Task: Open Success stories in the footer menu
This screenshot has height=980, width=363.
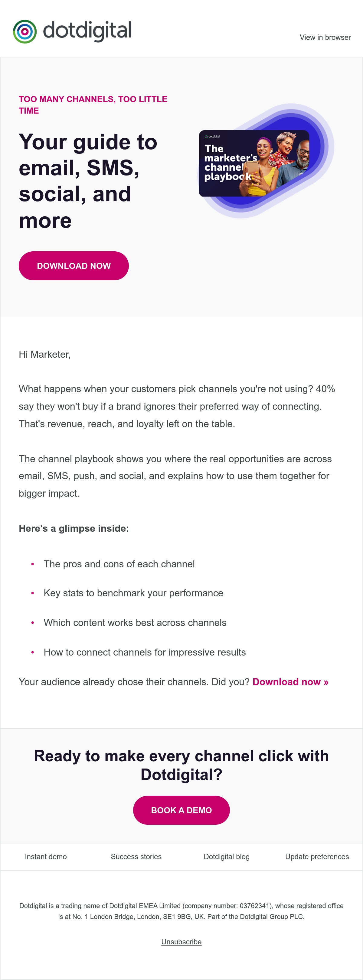Action: click(136, 857)
